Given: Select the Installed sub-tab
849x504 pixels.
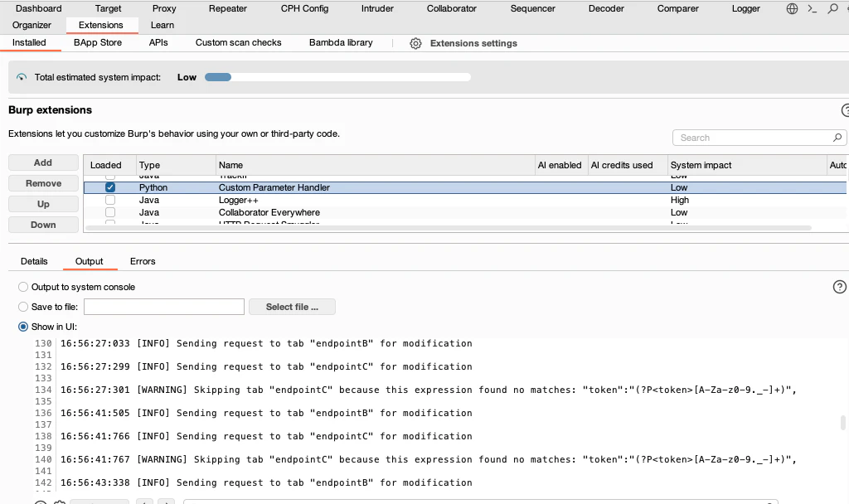Looking at the screenshot, I should (29, 42).
